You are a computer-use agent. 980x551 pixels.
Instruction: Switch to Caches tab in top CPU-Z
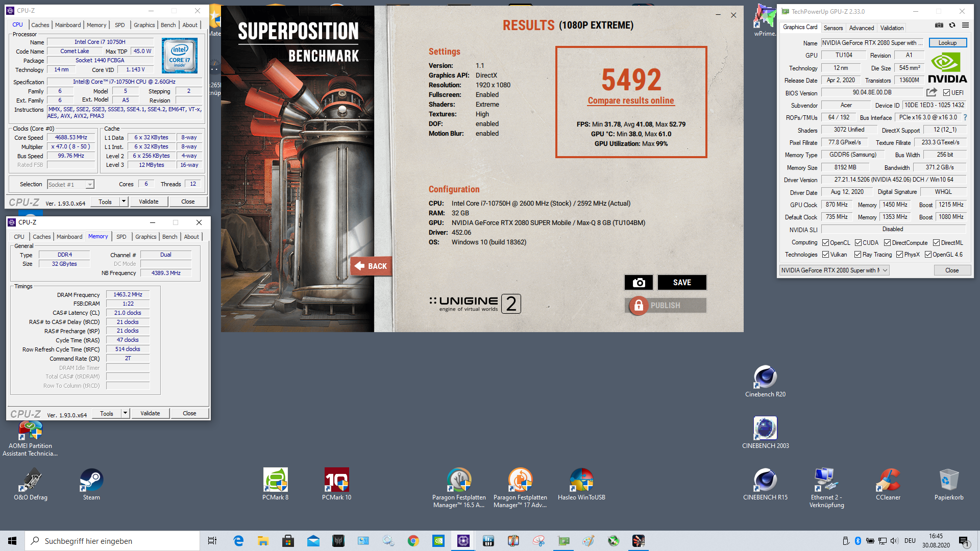[x=40, y=25]
